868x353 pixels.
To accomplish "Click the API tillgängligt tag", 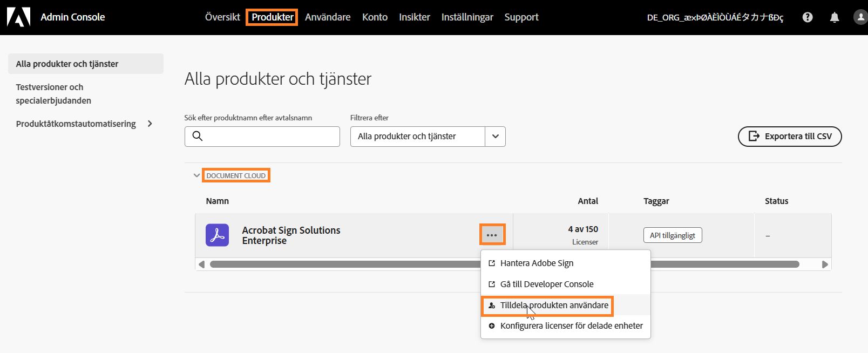I will [x=673, y=235].
